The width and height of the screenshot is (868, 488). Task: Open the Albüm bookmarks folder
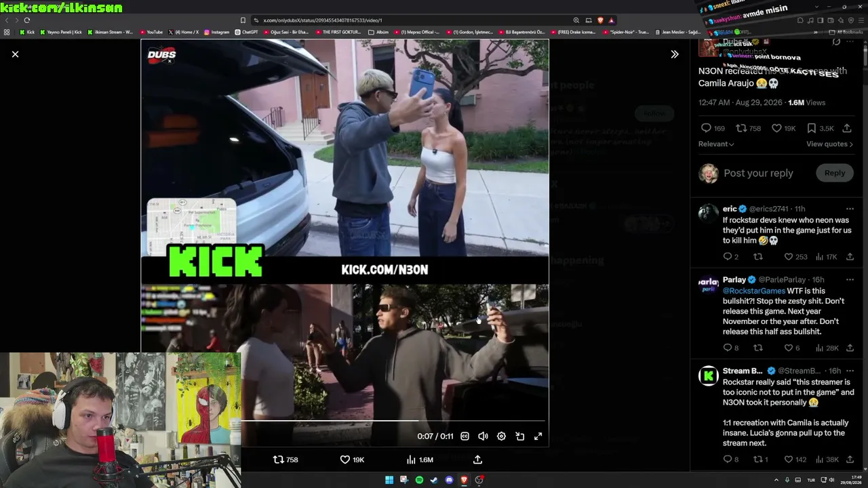click(x=378, y=32)
